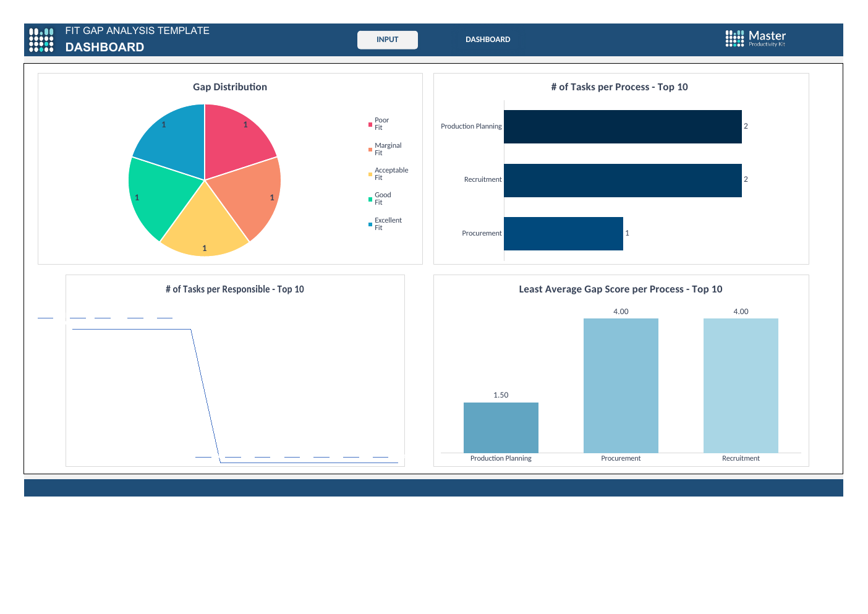Select the 'Recruitment' label beside the horizontal bar
The width and height of the screenshot is (868, 614).
click(x=483, y=179)
